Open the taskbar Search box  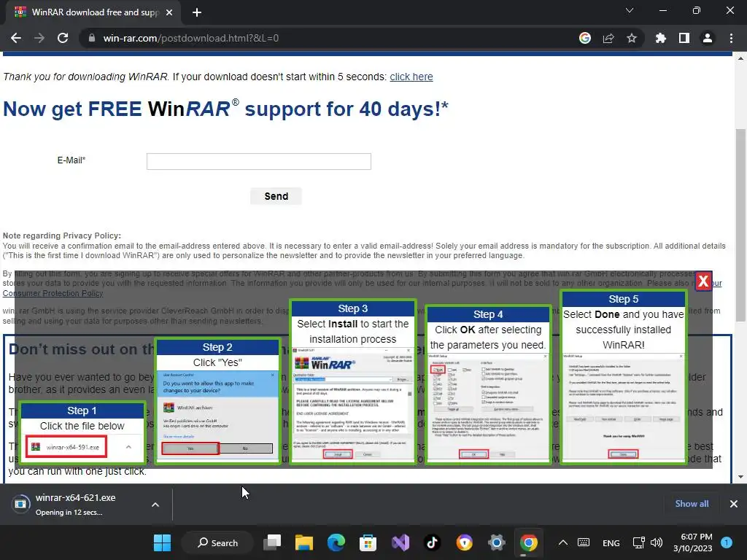point(217,542)
